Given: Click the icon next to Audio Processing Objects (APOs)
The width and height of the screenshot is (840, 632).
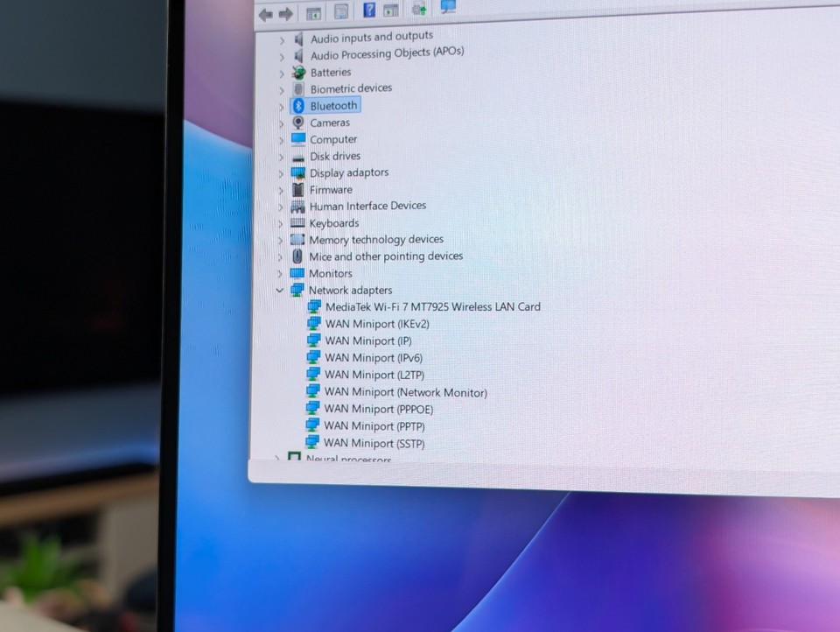Looking at the screenshot, I should tap(299, 56).
